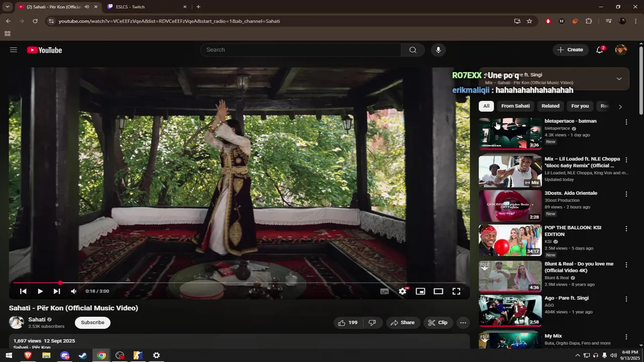
Task: Click the page vertical scrollbar
Action: coord(641,80)
